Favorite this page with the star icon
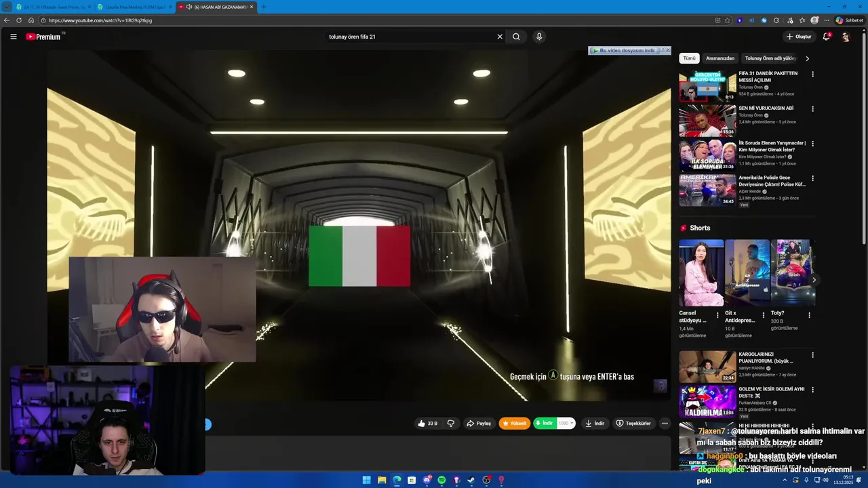The width and height of the screenshot is (868, 488). coord(728,20)
